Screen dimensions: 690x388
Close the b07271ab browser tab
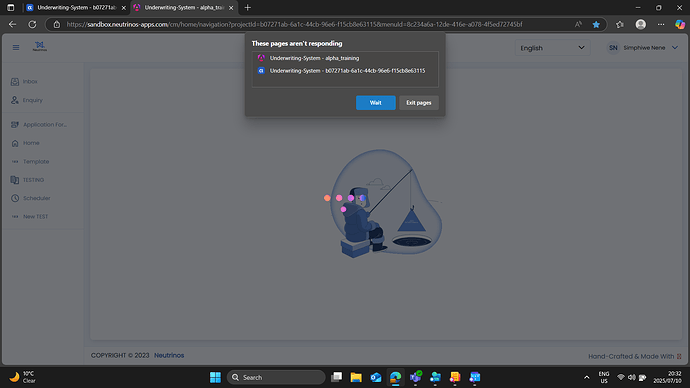pos(124,8)
